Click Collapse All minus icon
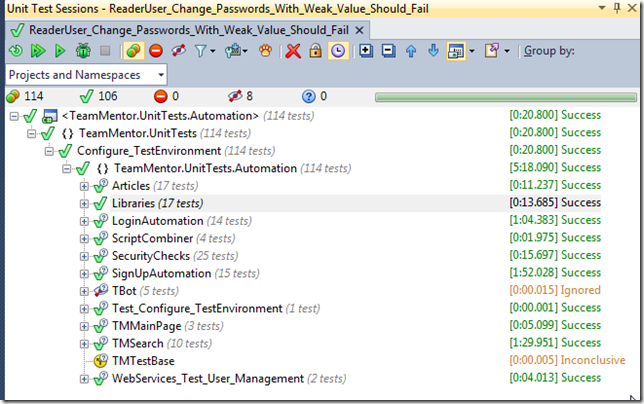The width and height of the screenshot is (644, 404). tap(388, 51)
